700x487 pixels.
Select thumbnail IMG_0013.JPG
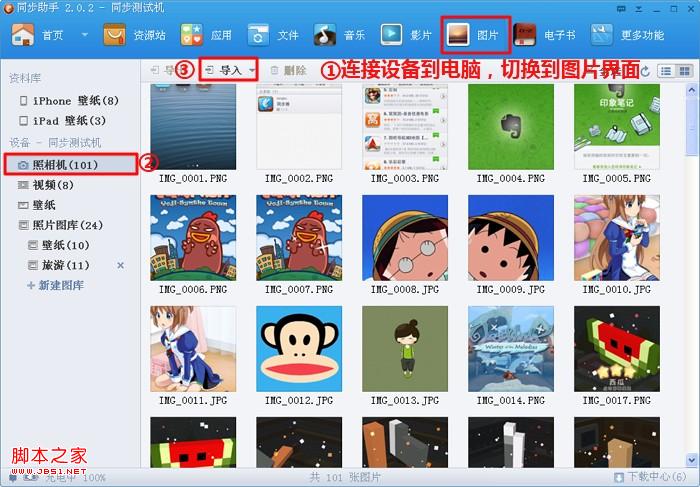click(405, 349)
